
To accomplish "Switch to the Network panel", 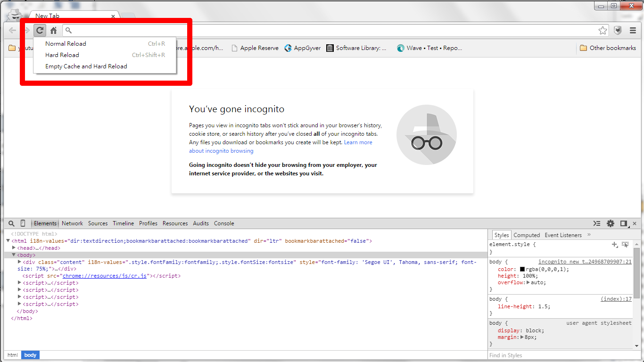I will coord(72,223).
